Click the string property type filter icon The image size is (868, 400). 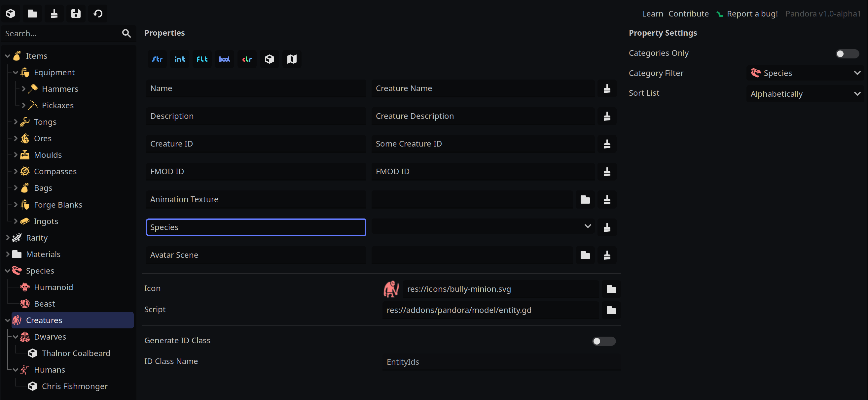point(157,59)
